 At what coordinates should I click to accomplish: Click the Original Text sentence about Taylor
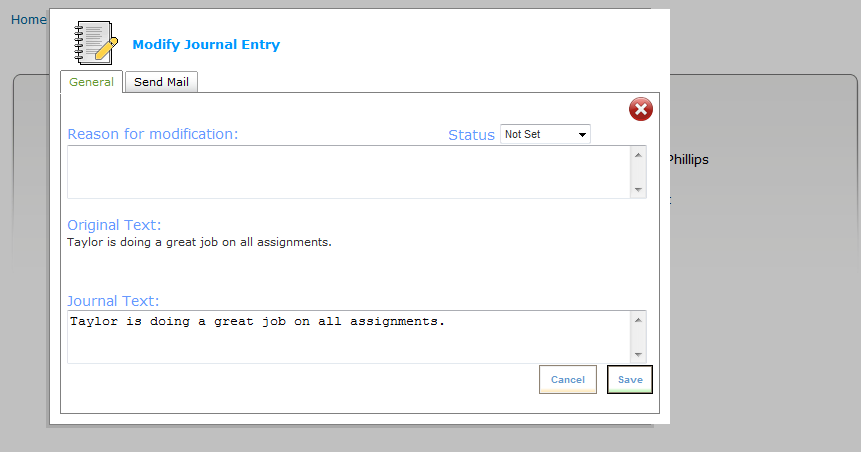click(x=199, y=242)
